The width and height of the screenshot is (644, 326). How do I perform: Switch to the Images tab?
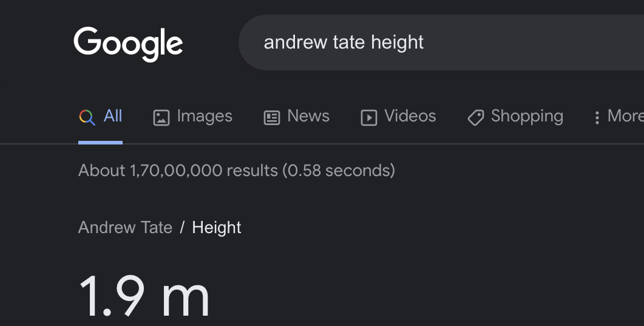pos(205,116)
